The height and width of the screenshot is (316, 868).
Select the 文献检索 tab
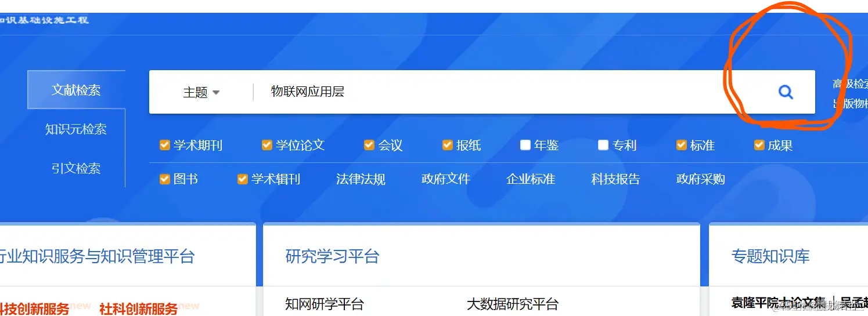76,90
